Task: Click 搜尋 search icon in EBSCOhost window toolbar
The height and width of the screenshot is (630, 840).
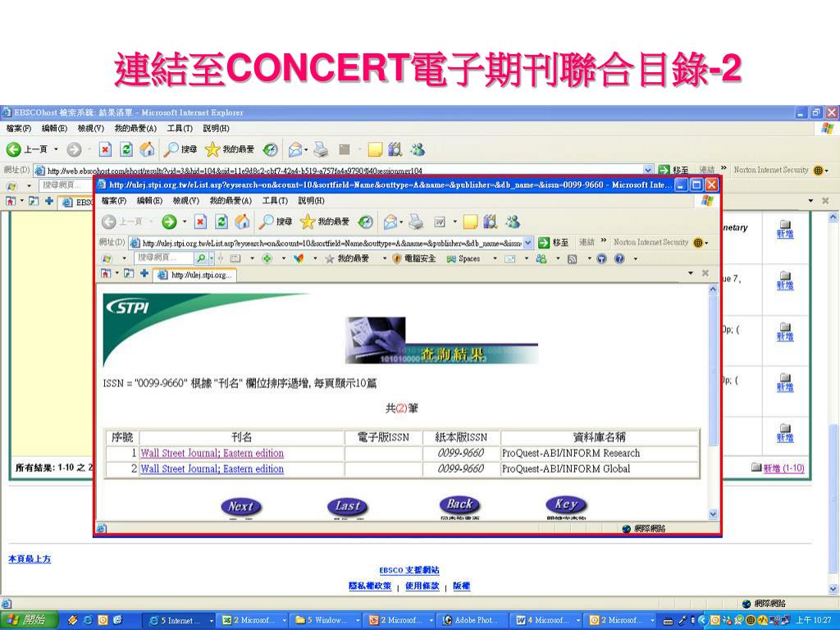Action: [x=180, y=149]
